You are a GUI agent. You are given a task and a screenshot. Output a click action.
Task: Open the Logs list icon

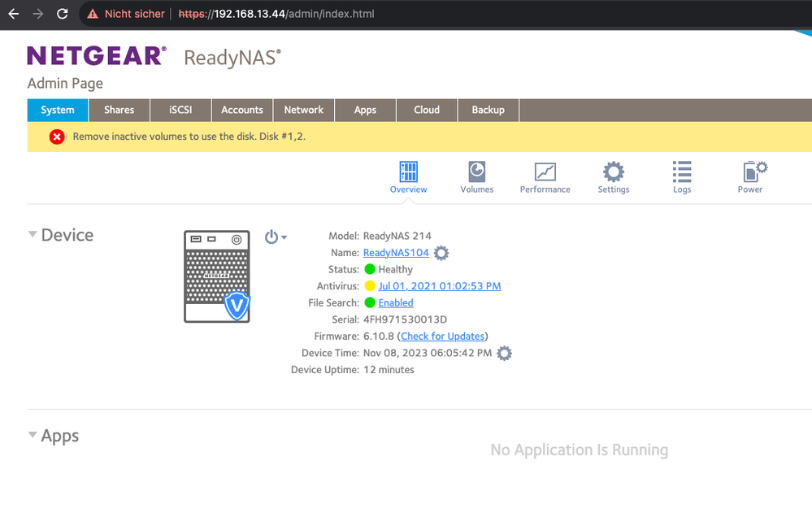[x=681, y=172]
